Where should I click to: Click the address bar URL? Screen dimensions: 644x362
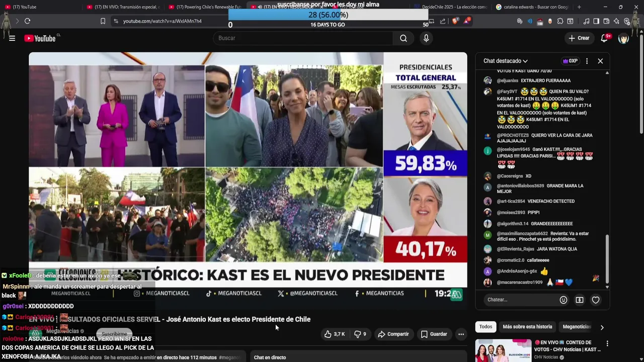tap(163, 21)
